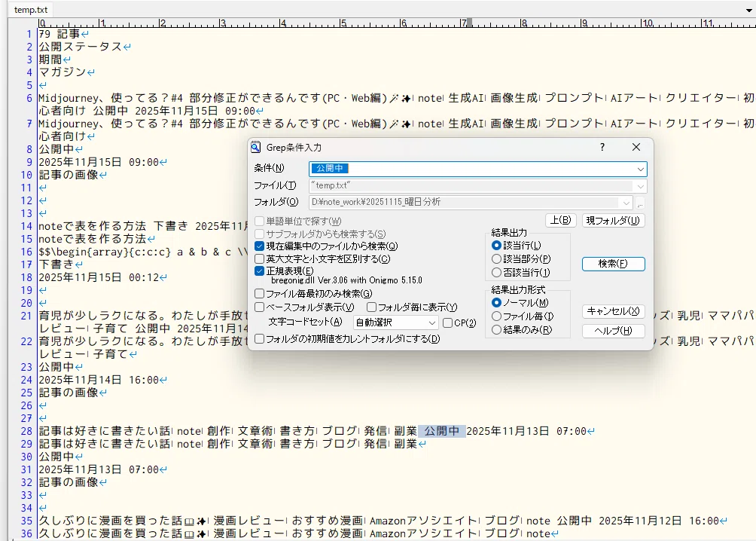Click 2025年11月15日 09:00 on line 9

tap(99, 162)
